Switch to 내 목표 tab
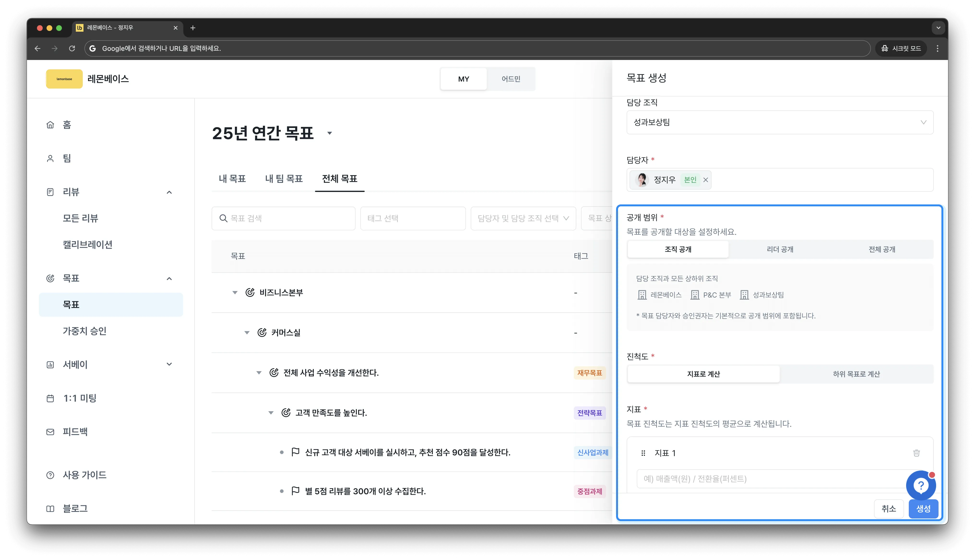The width and height of the screenshot is (975, 560). (x=232, y=179)
